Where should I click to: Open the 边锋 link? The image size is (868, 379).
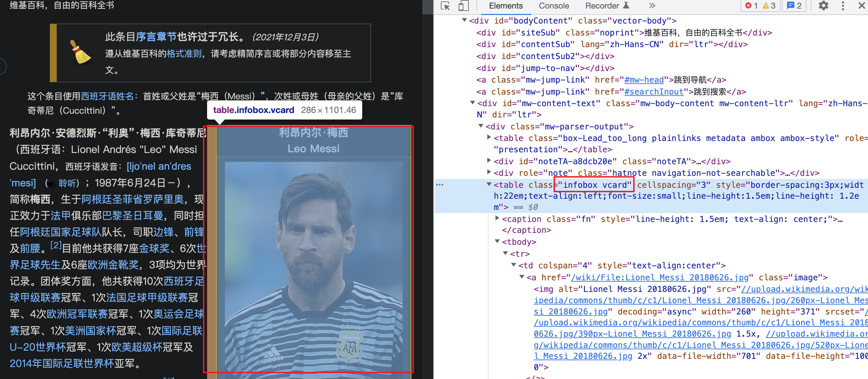click(x=163, y=232)
